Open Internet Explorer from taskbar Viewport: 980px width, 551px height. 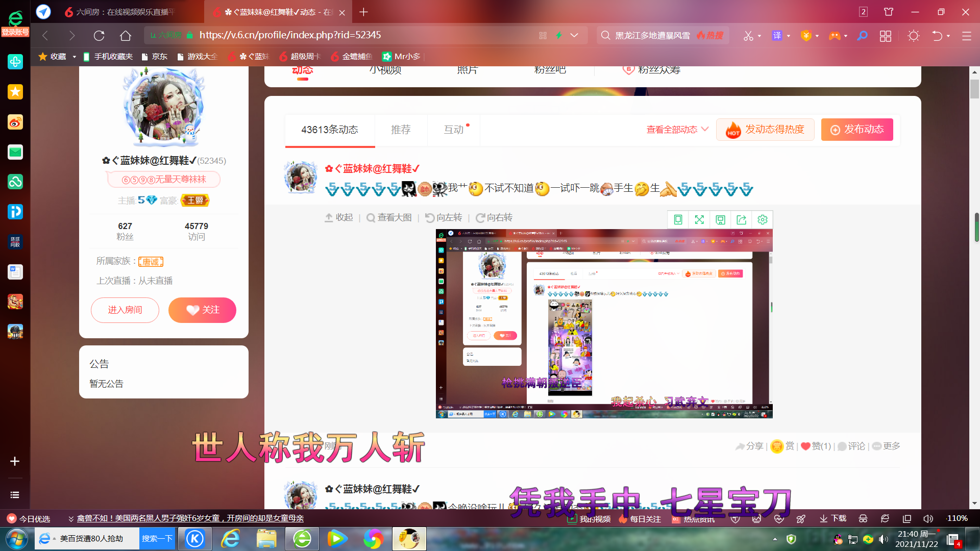pos(231,539)
